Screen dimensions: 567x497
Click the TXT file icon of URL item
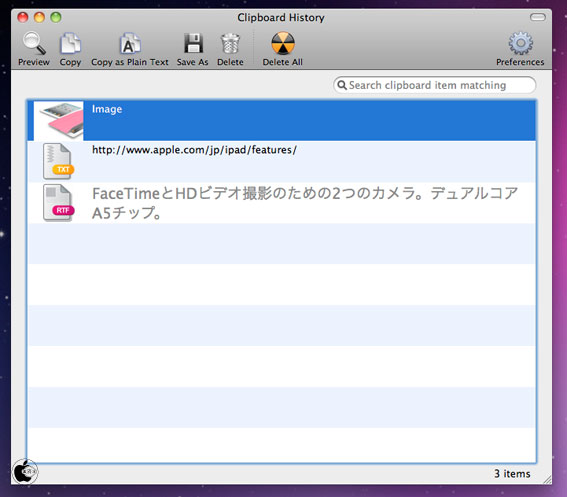click(58, 161)
